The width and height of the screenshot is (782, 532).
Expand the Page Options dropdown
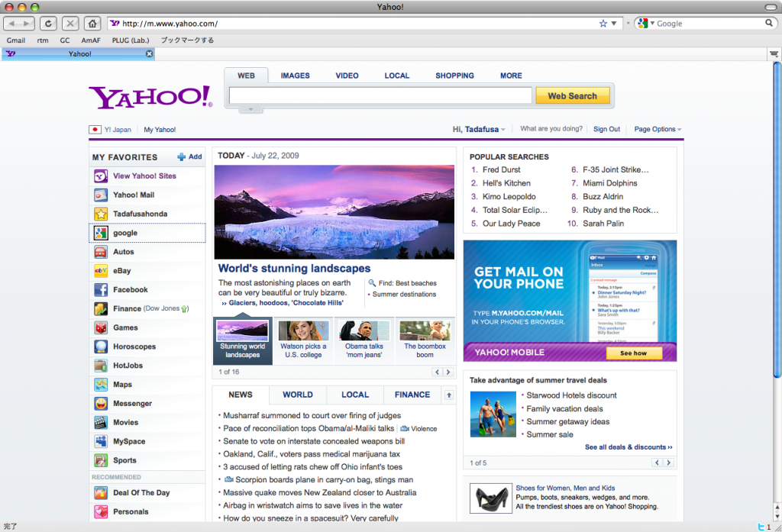point(658,129)
